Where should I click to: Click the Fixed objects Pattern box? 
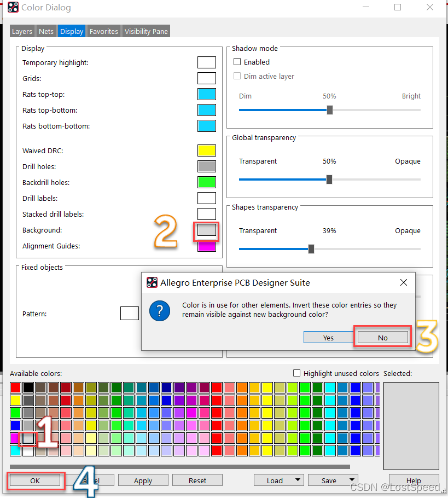(130, 314)
